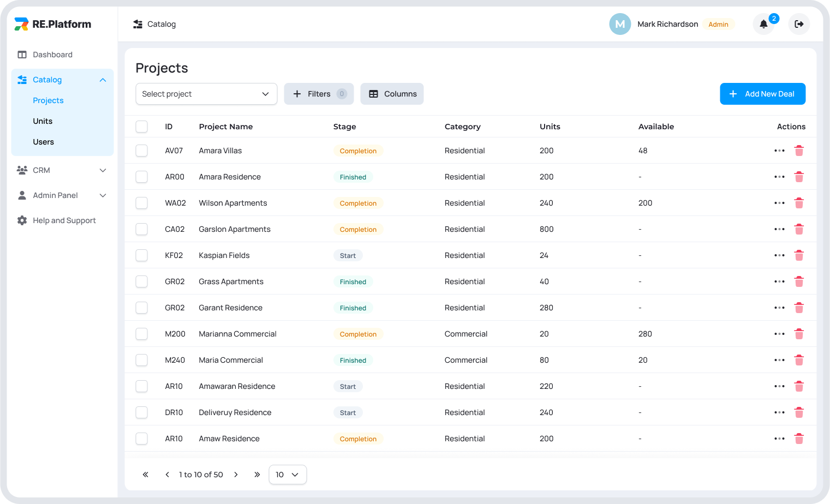
Task: Tick the select-all checkbox in header
Action: (x=142, y=127)
